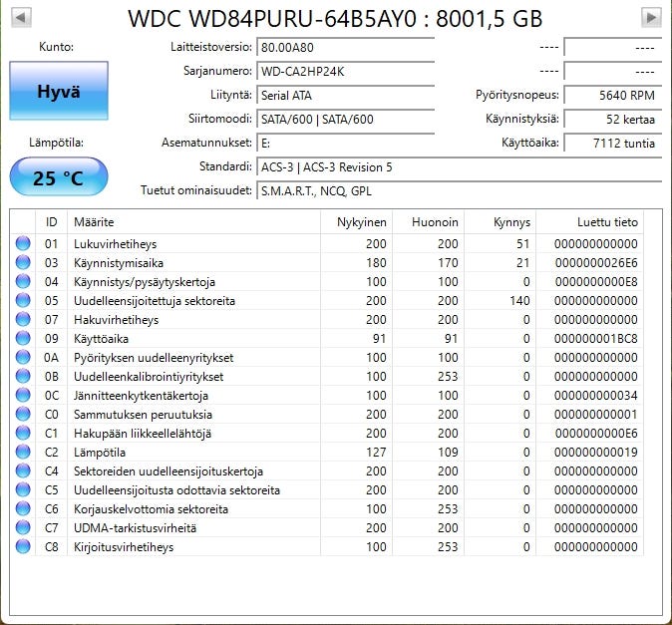Screen dimensions: 672x625
Task: Click status orb for Hakuvirhetiheys row
Action: click(x=23, y=319)
